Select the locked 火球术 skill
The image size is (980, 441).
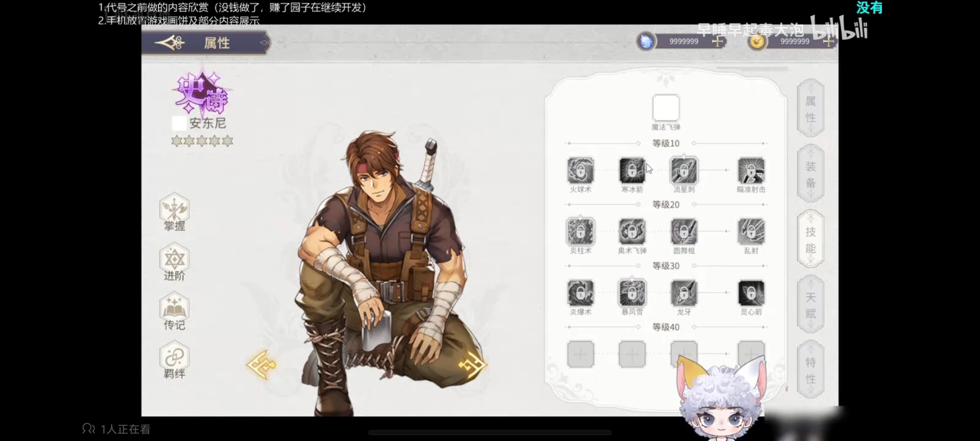tap(581, 170)
